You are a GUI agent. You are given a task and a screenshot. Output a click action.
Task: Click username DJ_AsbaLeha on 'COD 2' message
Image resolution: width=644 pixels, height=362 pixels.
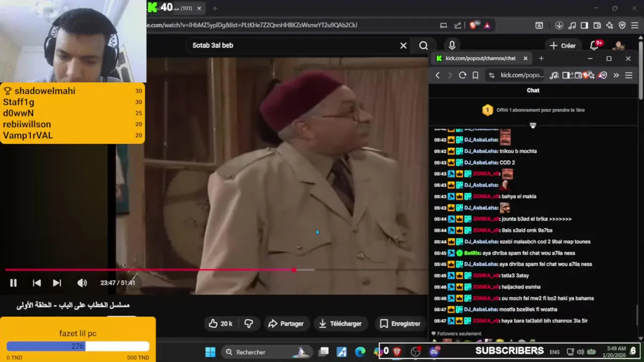click(481, 162)
